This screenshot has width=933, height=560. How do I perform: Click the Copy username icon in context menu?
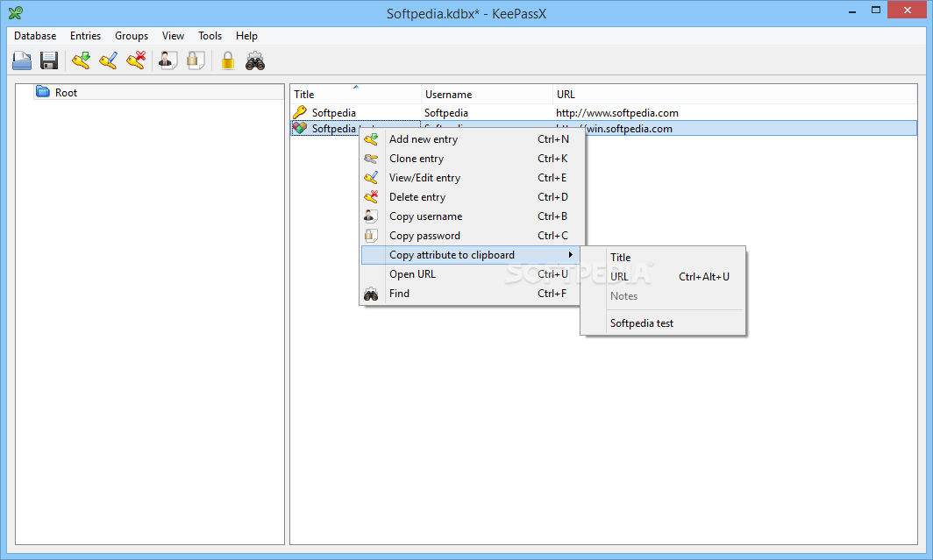click(x=371, y=216)
